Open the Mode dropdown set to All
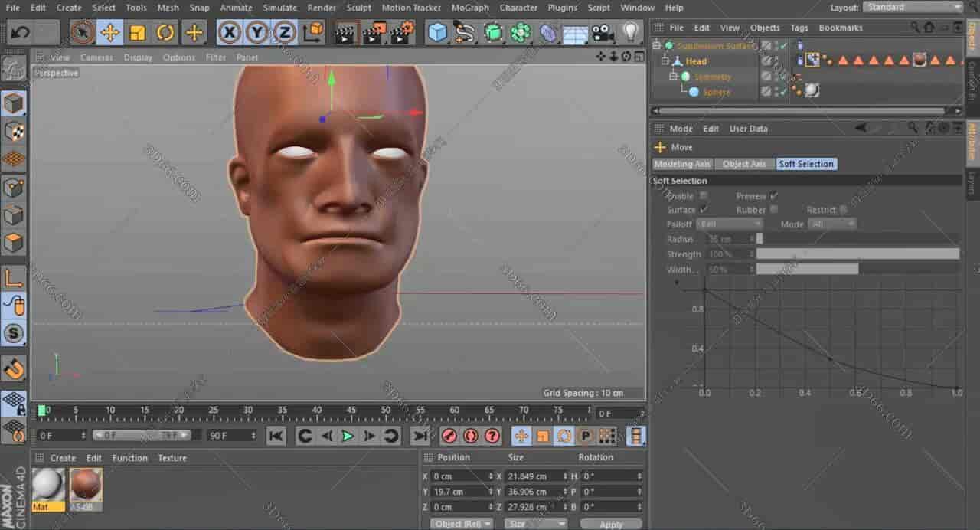This screenshot has height=530, width=980. tap(831, 224)
